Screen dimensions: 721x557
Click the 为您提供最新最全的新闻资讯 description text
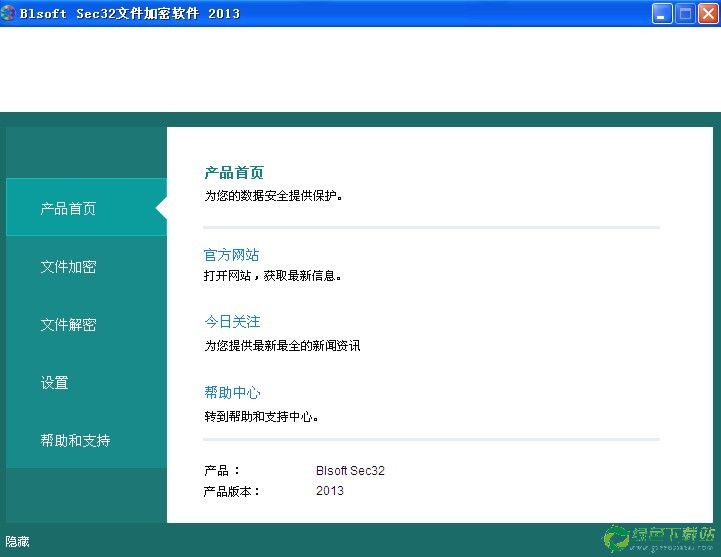[282, 346]
